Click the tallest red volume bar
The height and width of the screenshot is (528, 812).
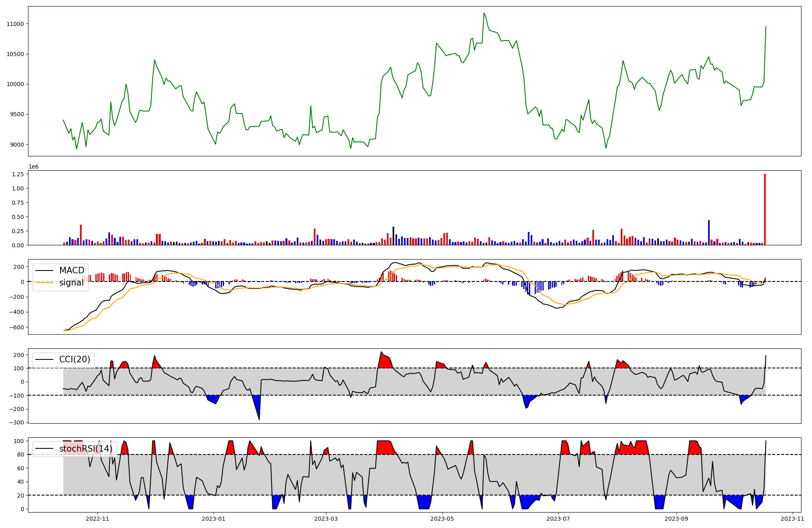765,209
